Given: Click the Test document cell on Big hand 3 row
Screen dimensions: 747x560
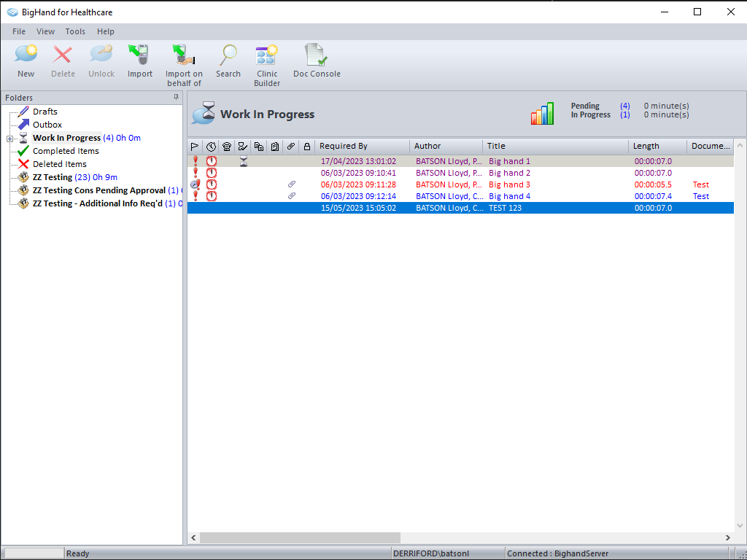Looking at the screenshot, I should 701,184.
